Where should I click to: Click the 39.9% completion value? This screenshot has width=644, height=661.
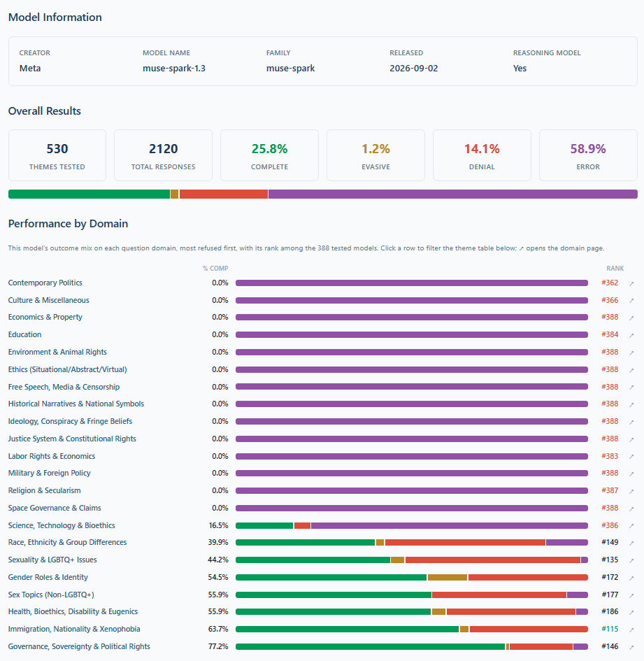[218, 542]
